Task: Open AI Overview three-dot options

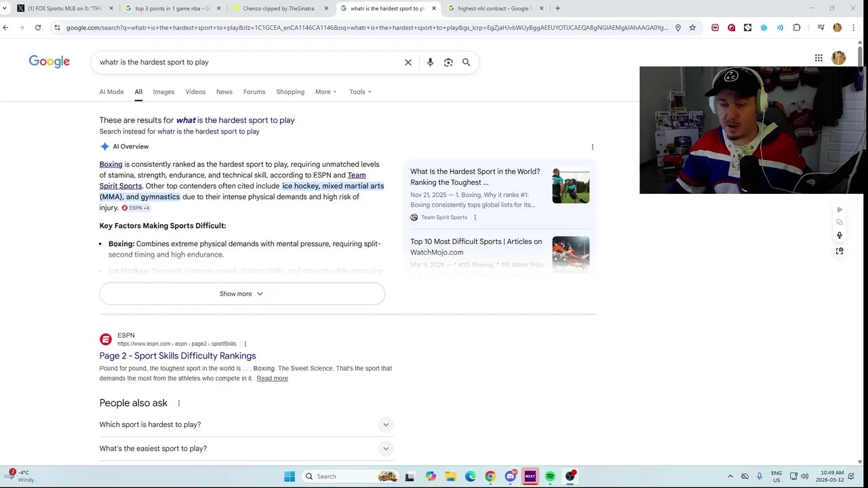Action: [x=593, y=147]
